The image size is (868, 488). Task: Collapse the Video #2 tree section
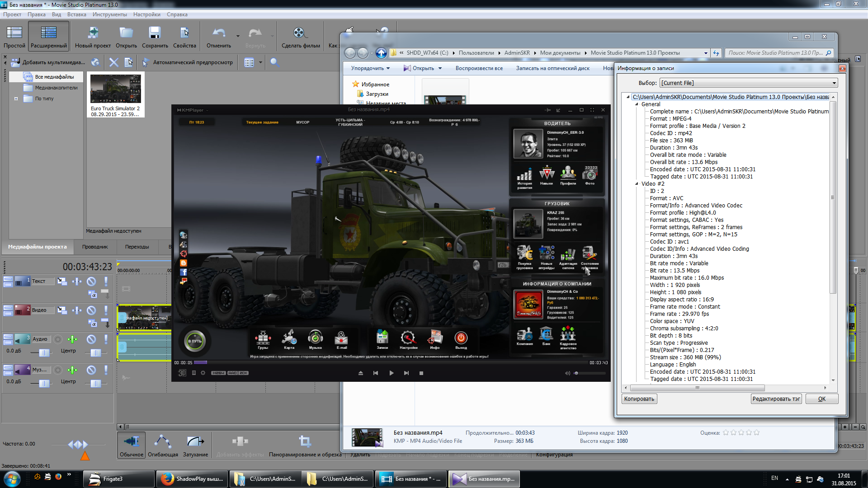(x=637, y=184)
